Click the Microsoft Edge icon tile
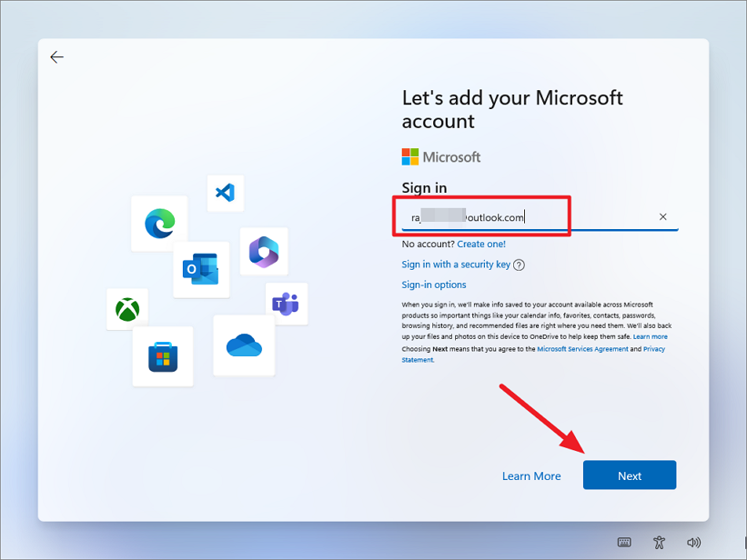Screen dimensions: 747x560 (x=159, y=223)
